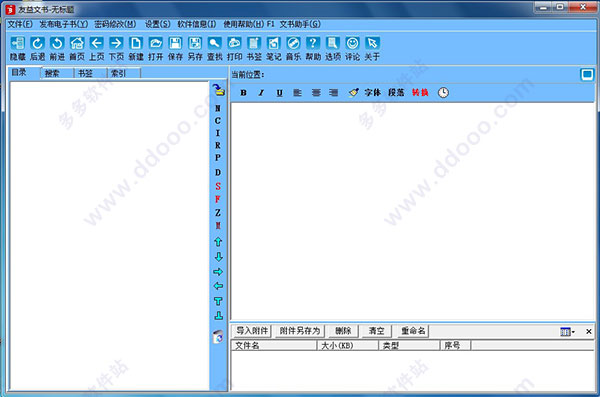Center align text in editor toolbar
Screen dimensions: 600x397
[x=316, y=93]
